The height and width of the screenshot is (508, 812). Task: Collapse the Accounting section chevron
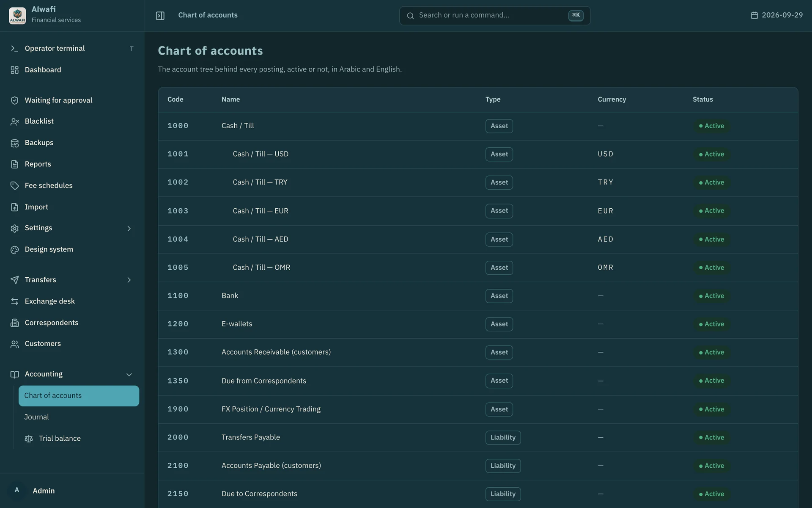[129, 375]
